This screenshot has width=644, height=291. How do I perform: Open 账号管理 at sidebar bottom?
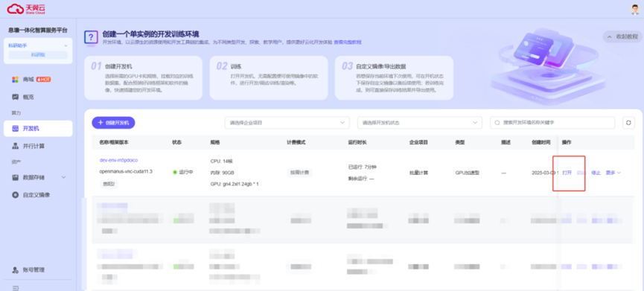click(28, 270)
